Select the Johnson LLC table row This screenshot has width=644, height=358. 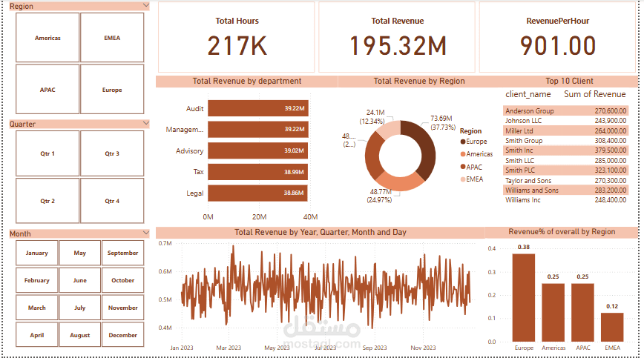click(x=565, y=121)
